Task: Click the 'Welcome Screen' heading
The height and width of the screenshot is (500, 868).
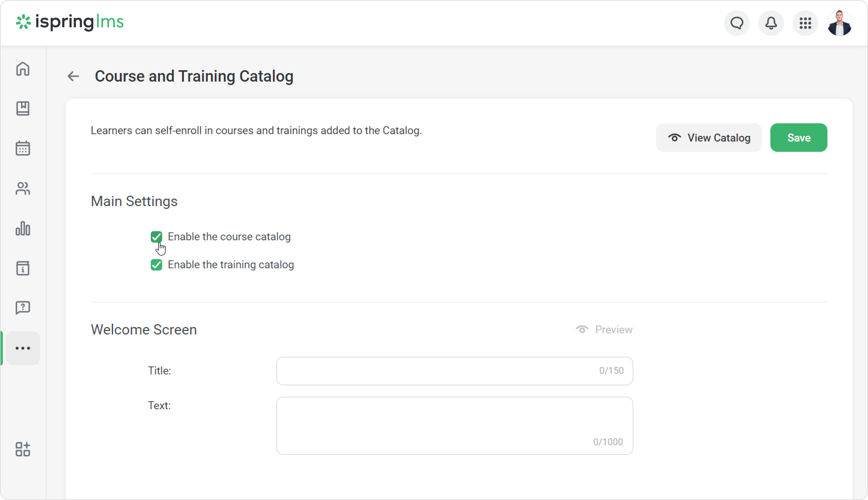Action: (x=144, y=330)
